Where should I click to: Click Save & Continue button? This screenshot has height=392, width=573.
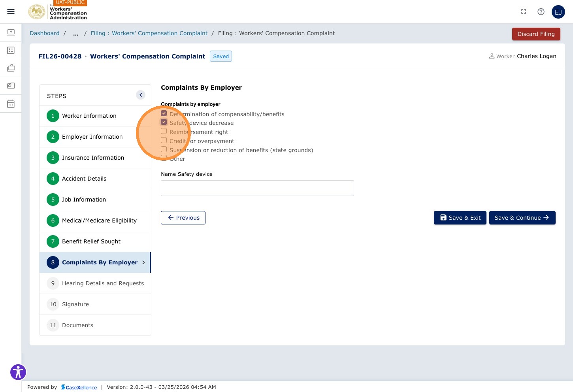522,218
